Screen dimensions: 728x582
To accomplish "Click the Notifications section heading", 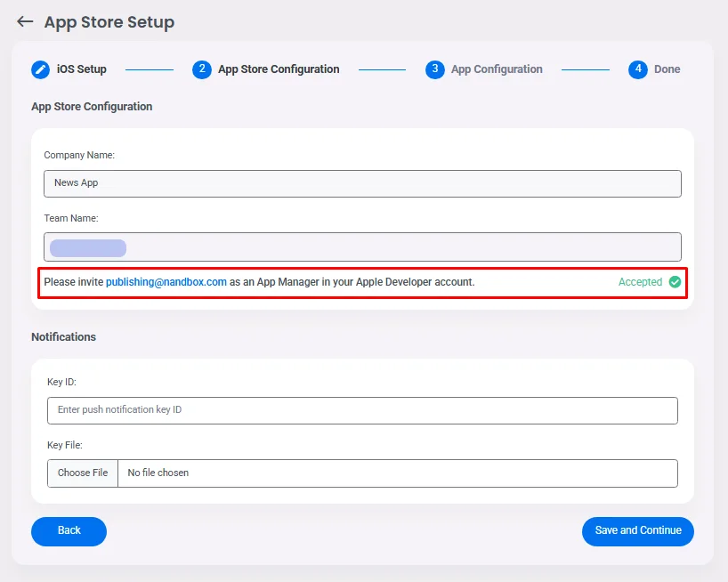I will [x=63, y=337].
